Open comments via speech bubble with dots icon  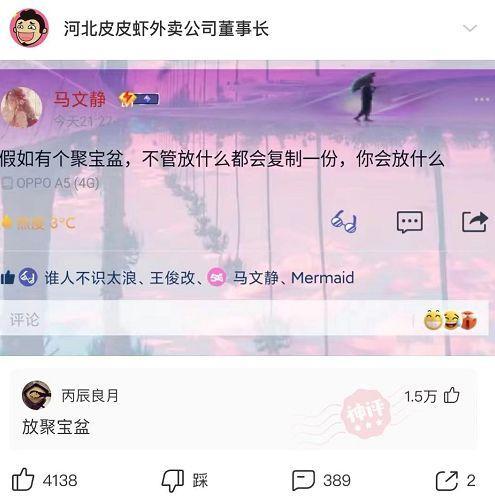tap(410, 222)
